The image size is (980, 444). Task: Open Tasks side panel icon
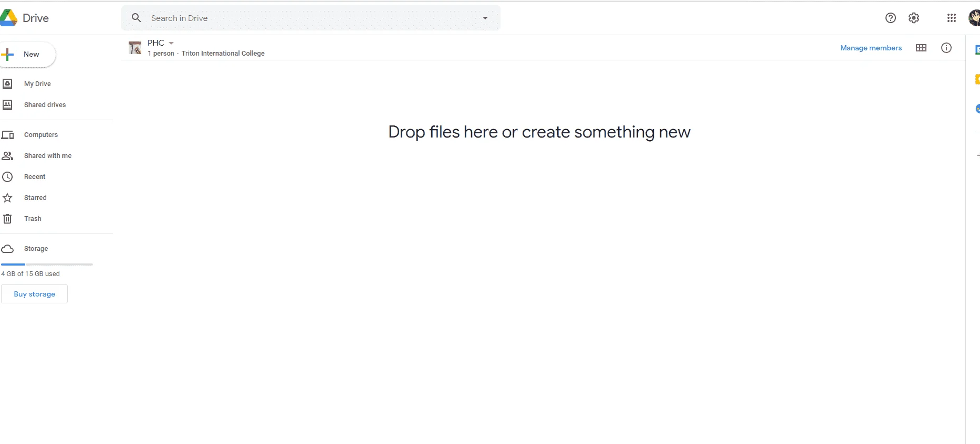pyautogui.click(x=977, y=109)
